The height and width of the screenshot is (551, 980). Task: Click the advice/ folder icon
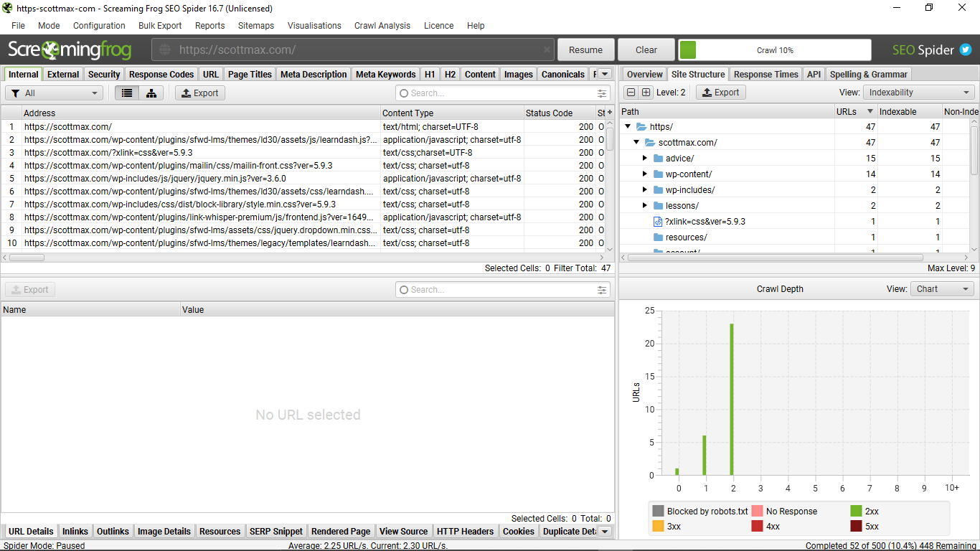click(x=659, y=159)
